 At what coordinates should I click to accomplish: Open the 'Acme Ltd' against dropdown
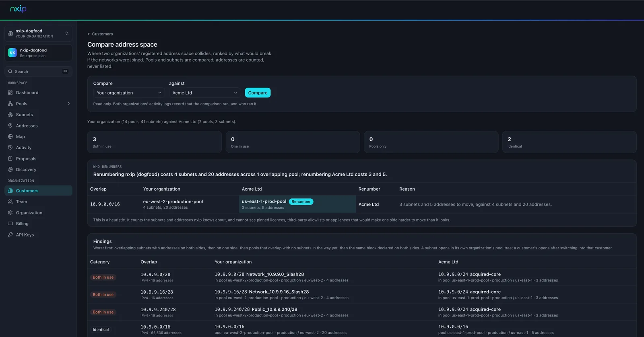tap(205, 93)
